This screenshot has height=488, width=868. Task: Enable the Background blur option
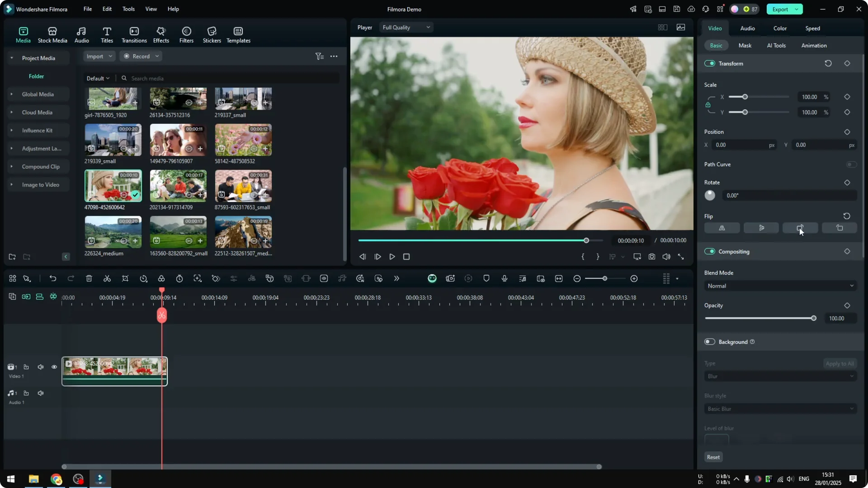tap(709, 342)
